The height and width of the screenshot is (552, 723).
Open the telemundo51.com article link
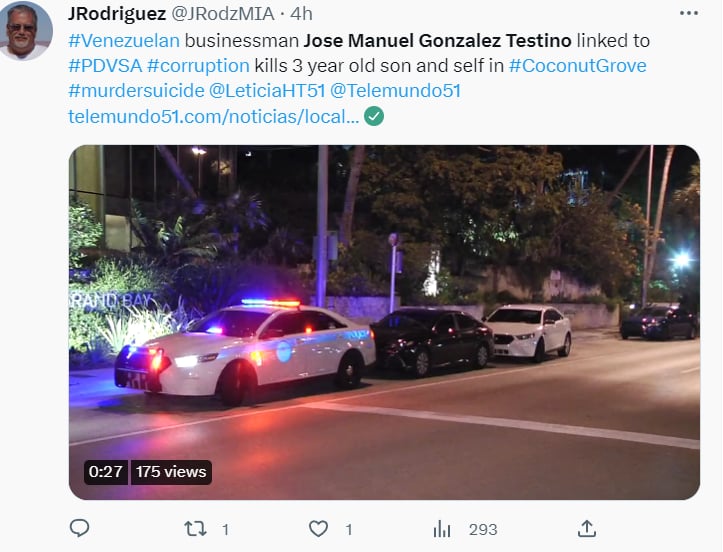tap(213, 116)
